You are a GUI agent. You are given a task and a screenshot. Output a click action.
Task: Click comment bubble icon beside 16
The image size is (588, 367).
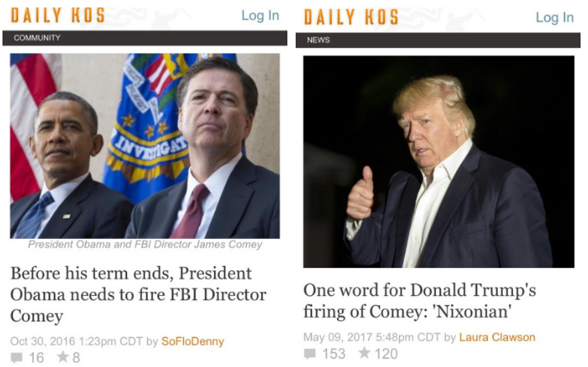[x=17, y=358]
